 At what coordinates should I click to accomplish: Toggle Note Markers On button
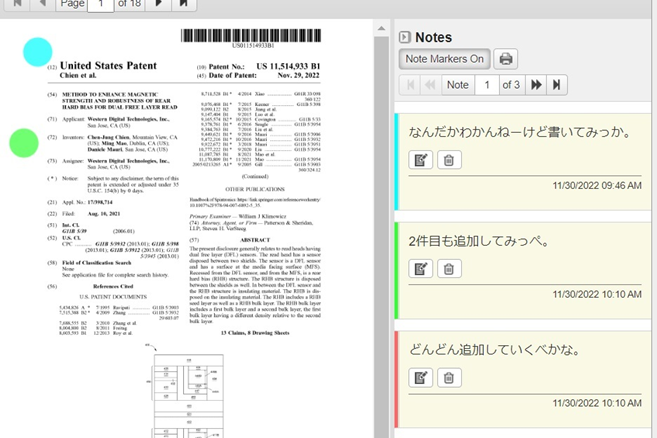pos(444,59)
